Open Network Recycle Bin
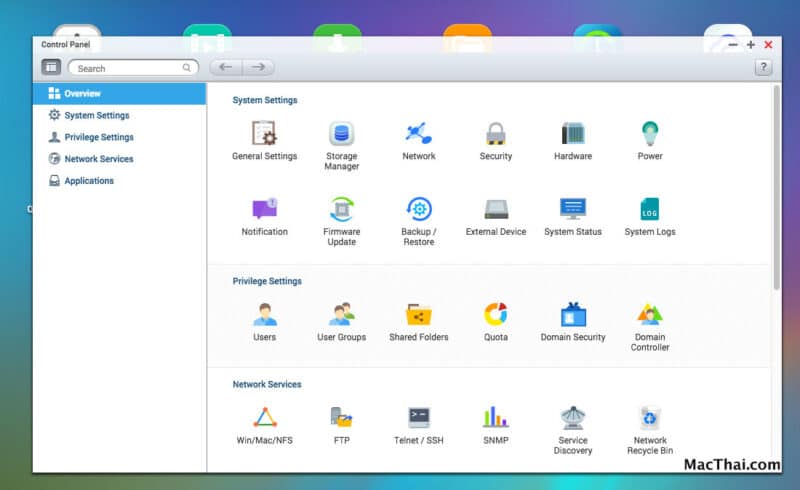 tap(651, 418)
